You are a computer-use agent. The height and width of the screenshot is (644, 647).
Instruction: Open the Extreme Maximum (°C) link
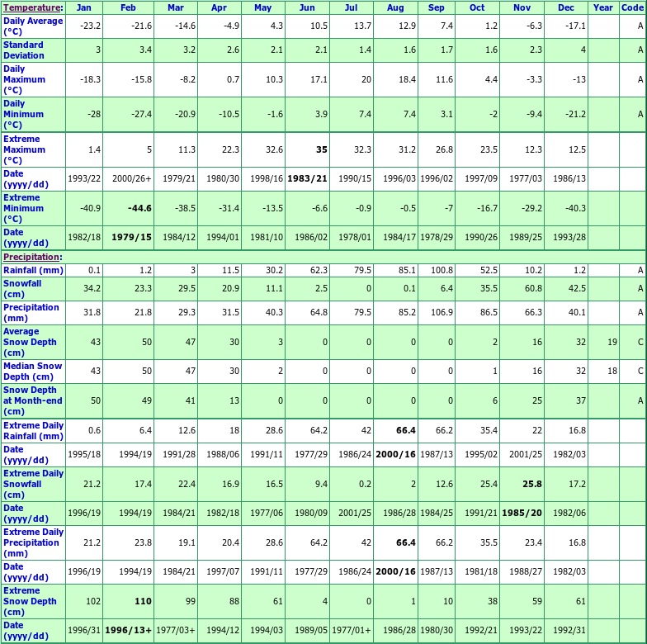pyautogui.click(x=25, y=149)
